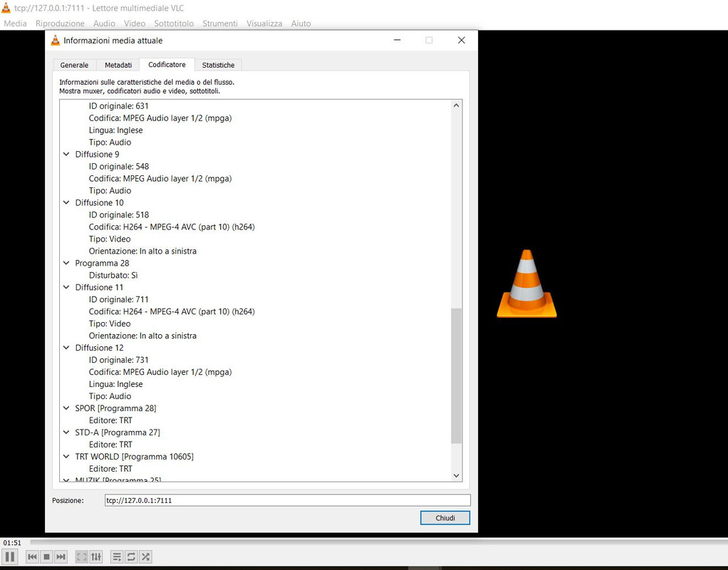Screen dimensions: 728x570
Task: Switch to the Metadati tab
Action: [118, 65]
